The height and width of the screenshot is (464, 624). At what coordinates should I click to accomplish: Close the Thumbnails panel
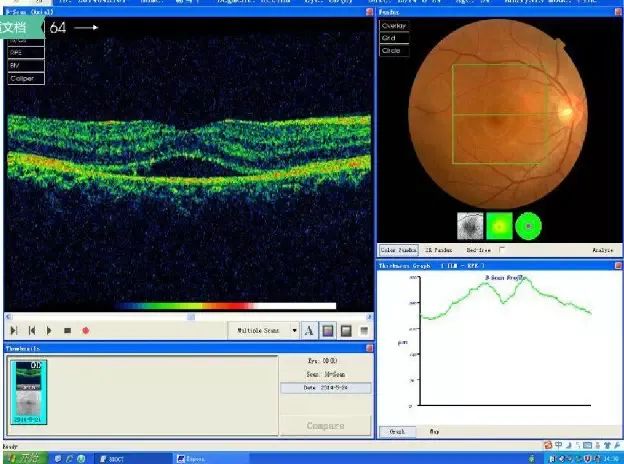click(369, 348)
